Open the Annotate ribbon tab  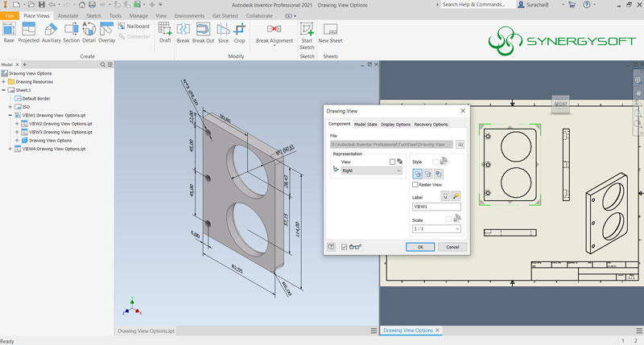pyautogui.click(x=68, y=15)
